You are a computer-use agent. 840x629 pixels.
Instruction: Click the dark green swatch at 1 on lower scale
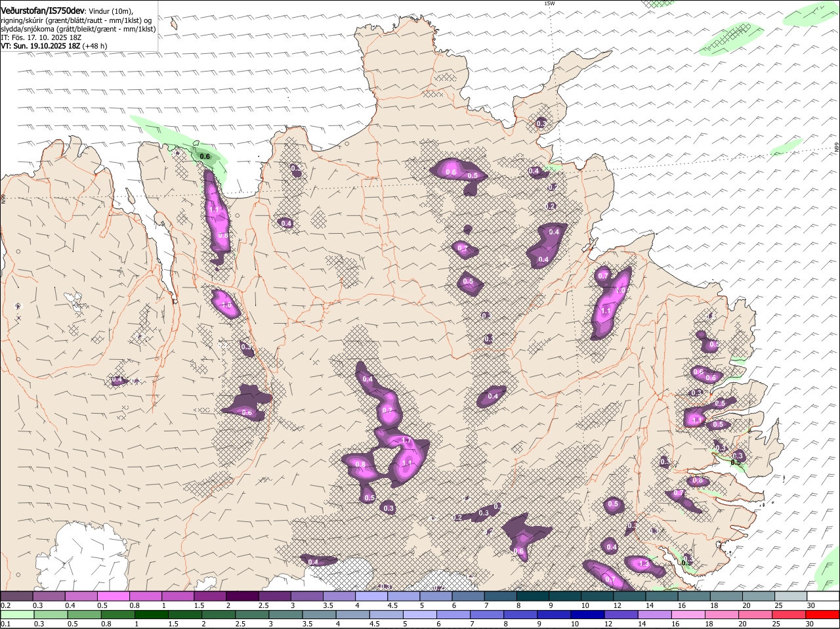point(151,615)
